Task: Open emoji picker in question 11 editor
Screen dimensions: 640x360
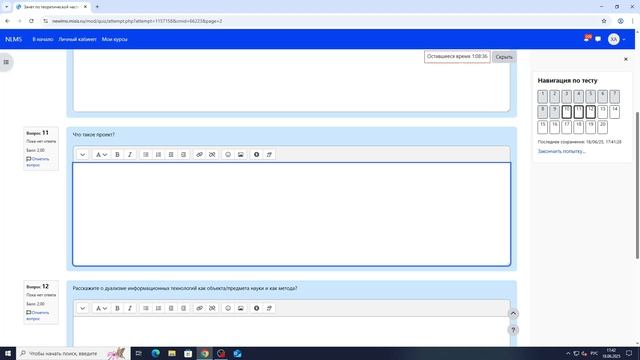Action: pos(228,155)
